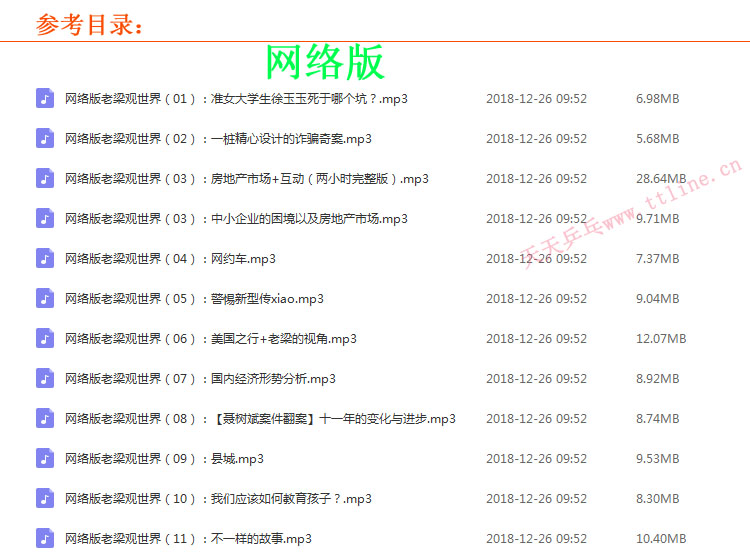Open 【聂树斌案件翻案】十一年的变化与进步.mp3
Viewport: 750px width, 557px height.
click(x=260, y=419)
